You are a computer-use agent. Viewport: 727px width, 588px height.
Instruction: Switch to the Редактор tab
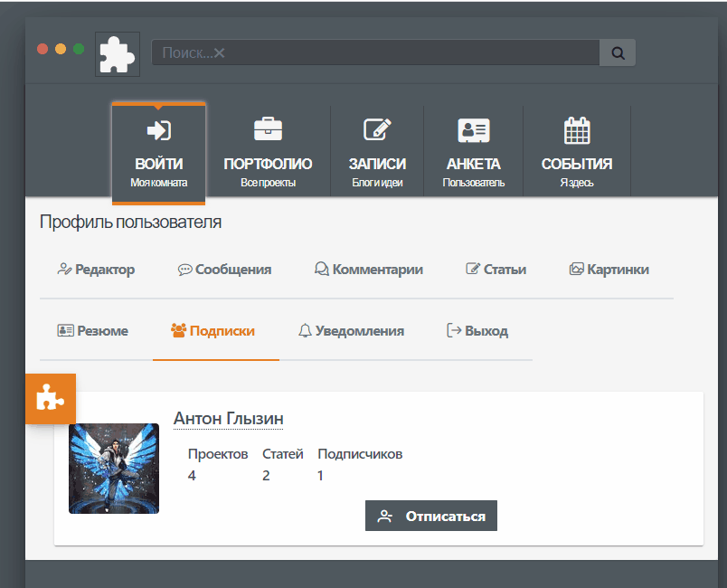click(96, 270)
